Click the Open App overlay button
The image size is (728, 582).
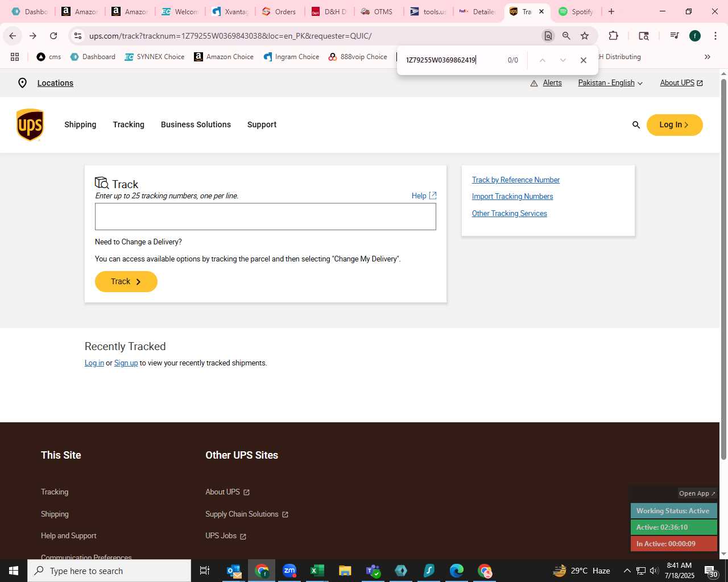pos(697,493)
